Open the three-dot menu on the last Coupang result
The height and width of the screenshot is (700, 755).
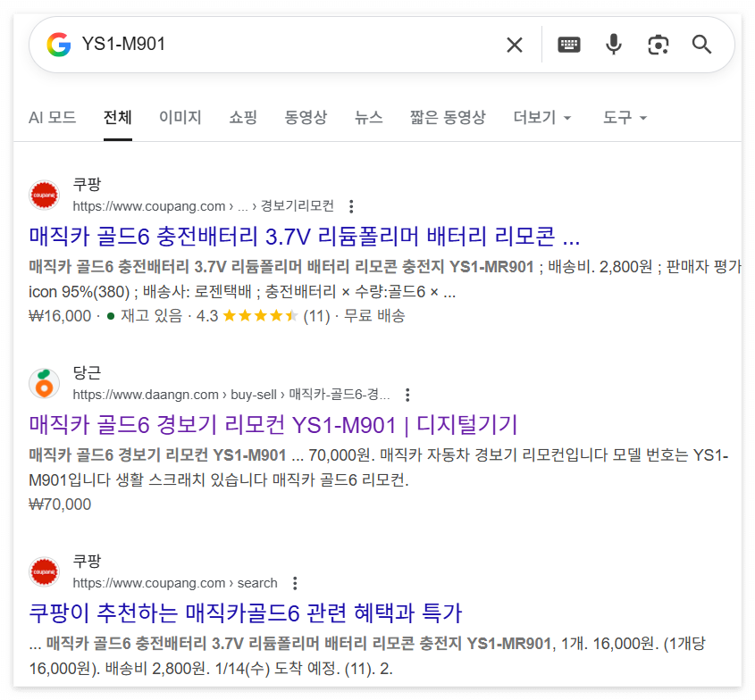(294, 583)
